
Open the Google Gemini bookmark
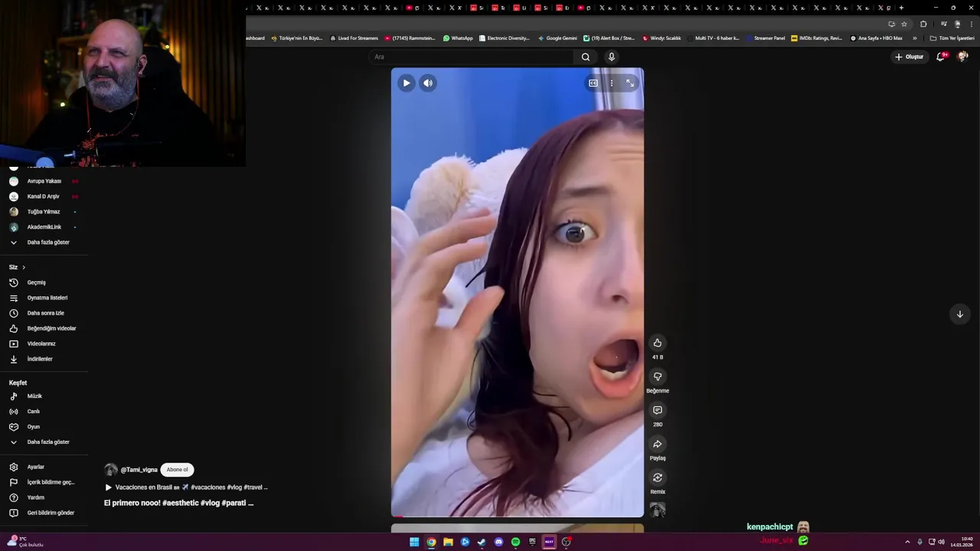click(x=557, y=38)
